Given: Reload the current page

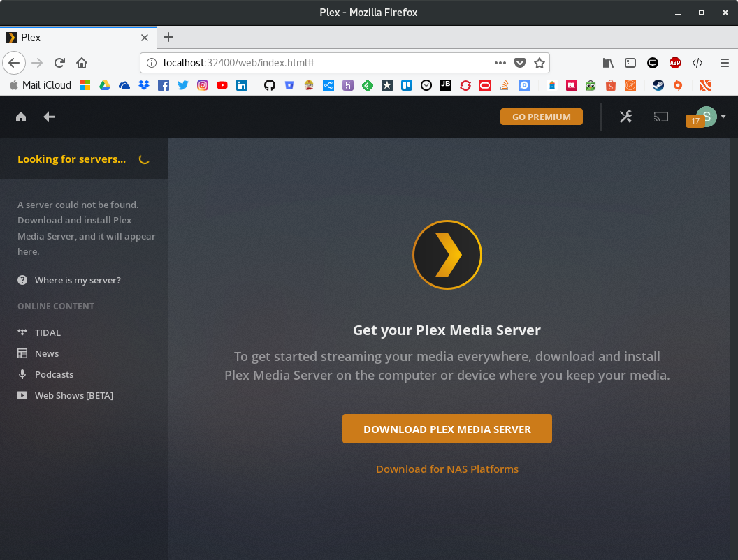Looking at the screenshot, I should pos(59,63).
